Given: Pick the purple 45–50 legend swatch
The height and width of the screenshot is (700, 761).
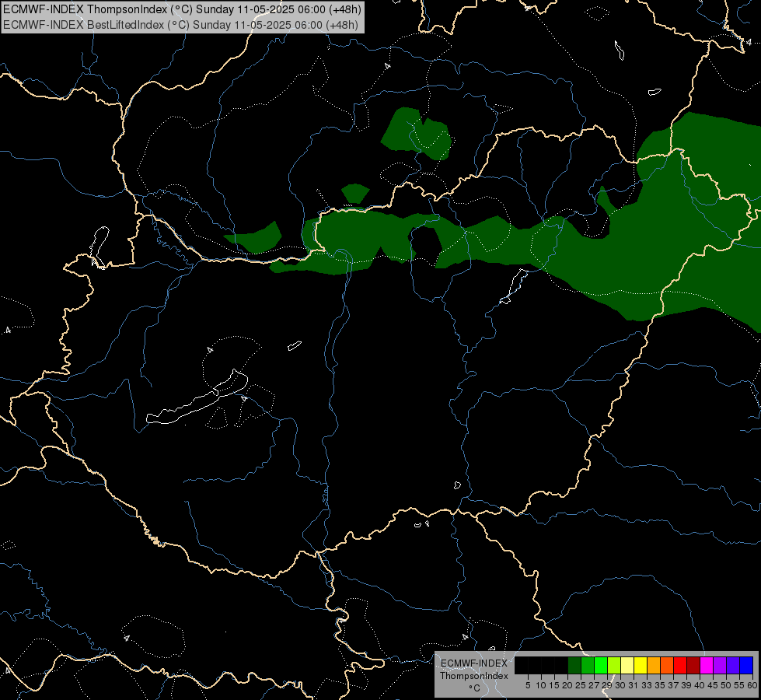Looking at the screenshot, I should point(720,665).
